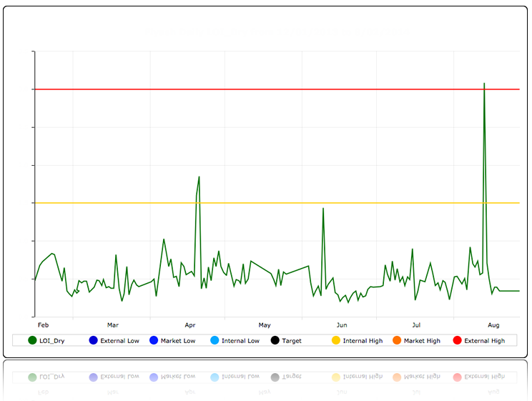Click the upright Jun label on x-axis
Screen dimensions: 532x401
(x=342, y=325)
